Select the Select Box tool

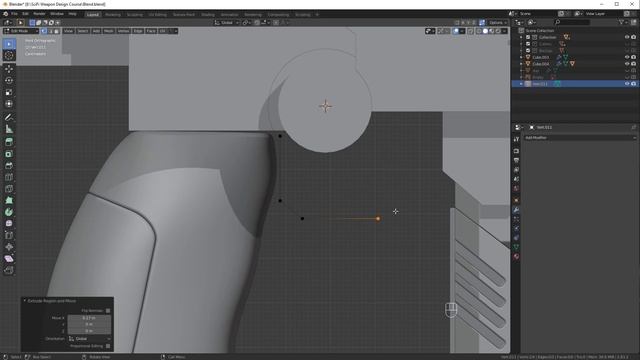9,44
